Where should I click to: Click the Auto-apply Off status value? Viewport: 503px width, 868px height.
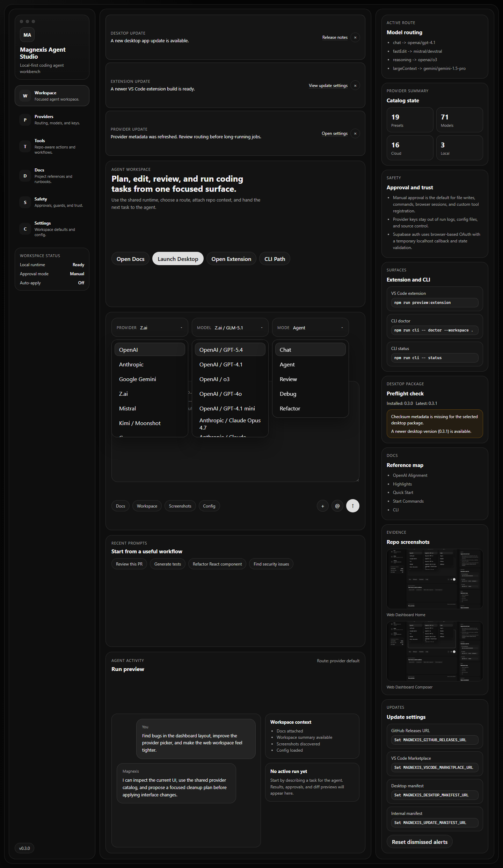tap(81, 283)
